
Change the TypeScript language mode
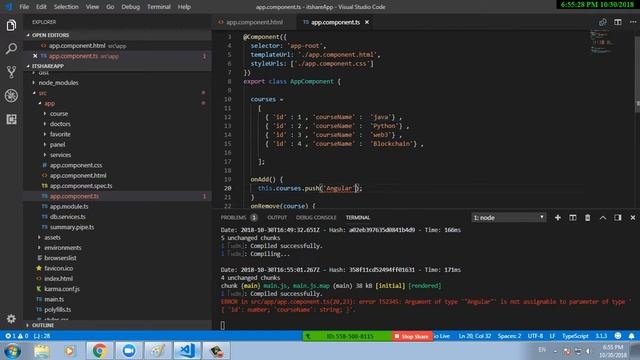click(575, 336)
